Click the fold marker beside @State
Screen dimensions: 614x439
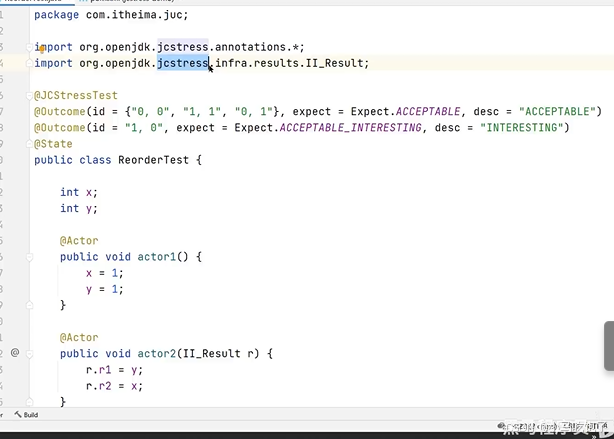coord(29,144)
